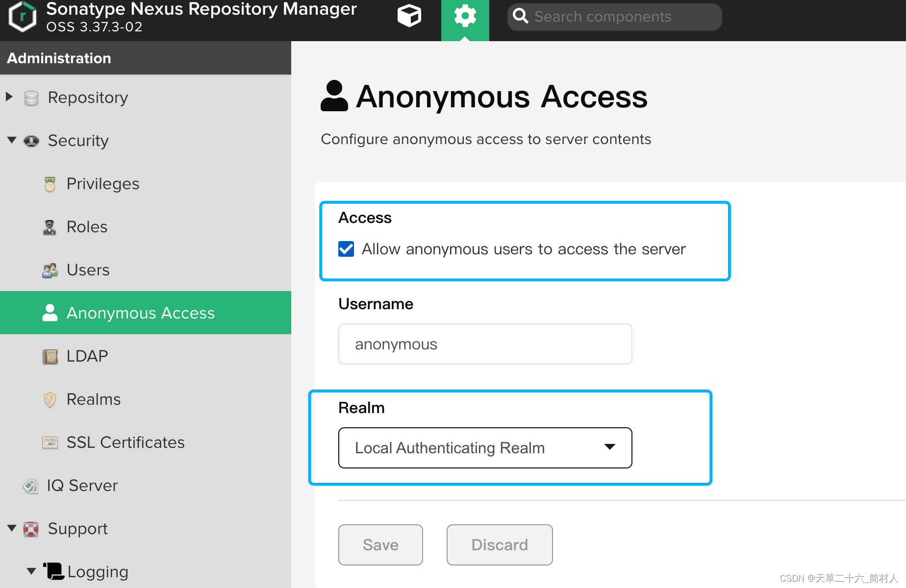Uncheck Allow anonymous users checkbox
906x588 pixels.
(x=346, y=249)
